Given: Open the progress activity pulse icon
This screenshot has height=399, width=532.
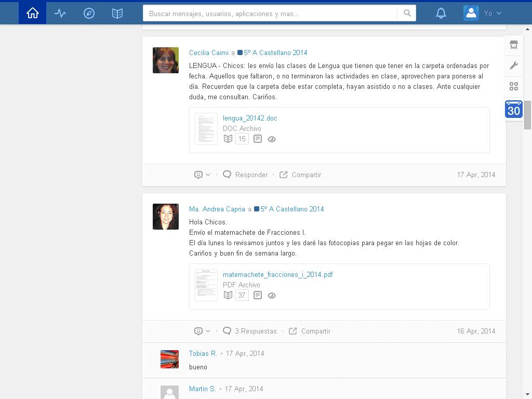Looking at the screenshot, I should coord(60,13).
